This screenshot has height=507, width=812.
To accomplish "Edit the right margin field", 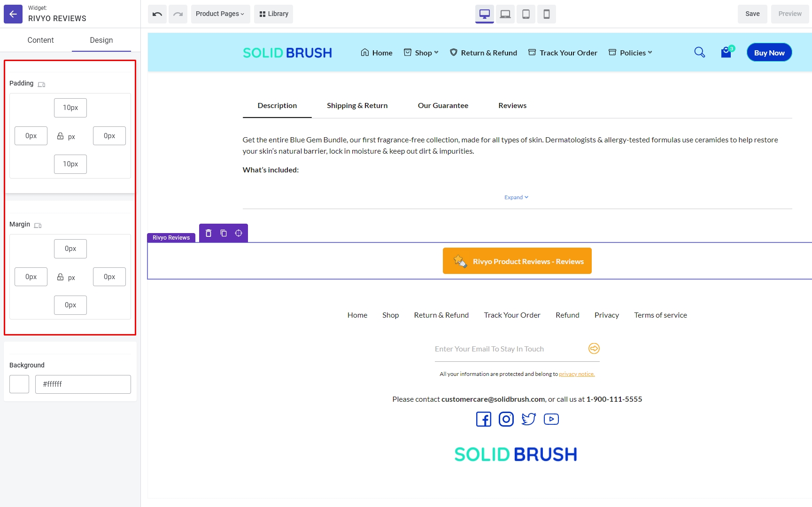I will click(109, 277).
